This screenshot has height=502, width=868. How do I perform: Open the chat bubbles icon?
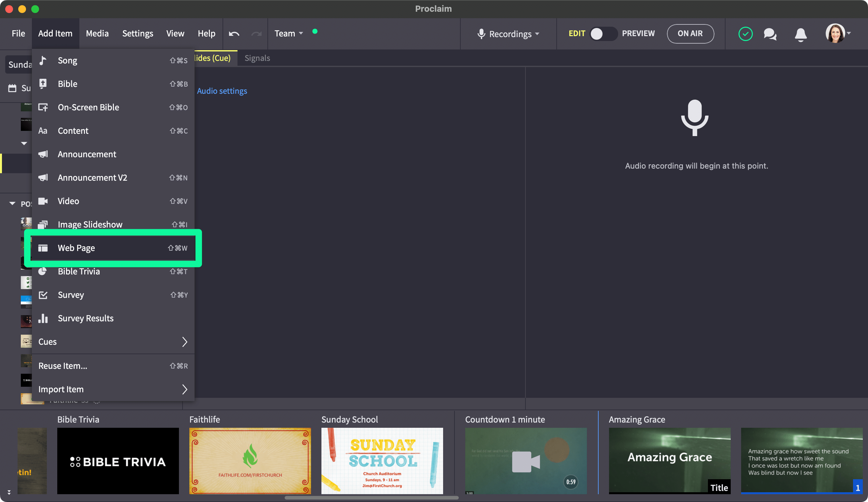tap(770, 34)
